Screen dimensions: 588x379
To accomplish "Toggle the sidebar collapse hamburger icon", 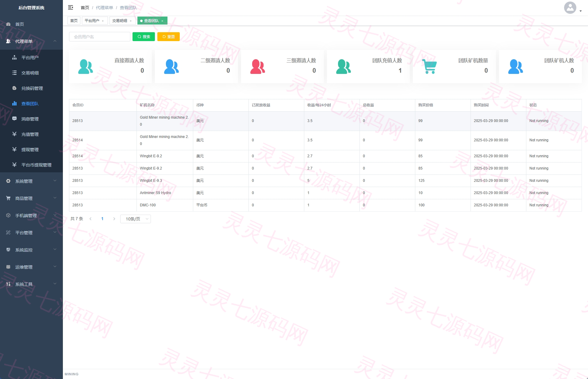I will (x=71, y=7).
